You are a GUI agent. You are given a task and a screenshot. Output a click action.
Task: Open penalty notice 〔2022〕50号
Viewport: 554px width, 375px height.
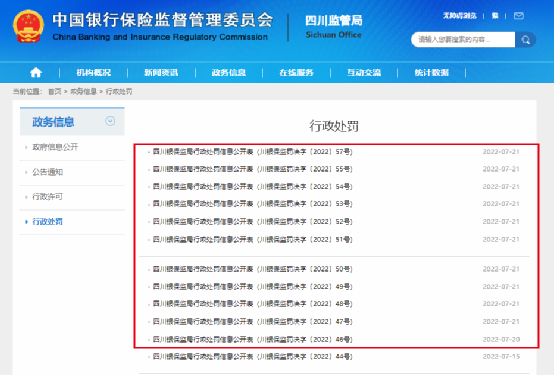[x=253, y=269]
